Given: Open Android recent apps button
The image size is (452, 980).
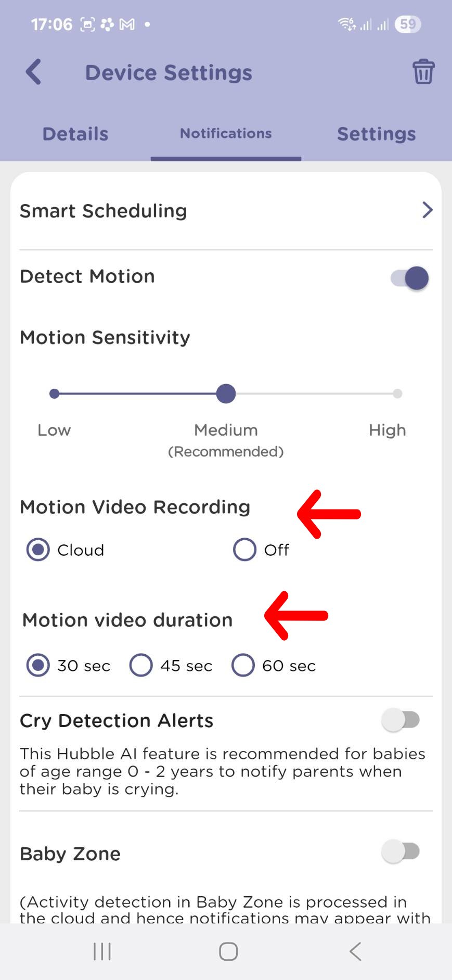Looking at the screenshot, I should click(102, 951).
